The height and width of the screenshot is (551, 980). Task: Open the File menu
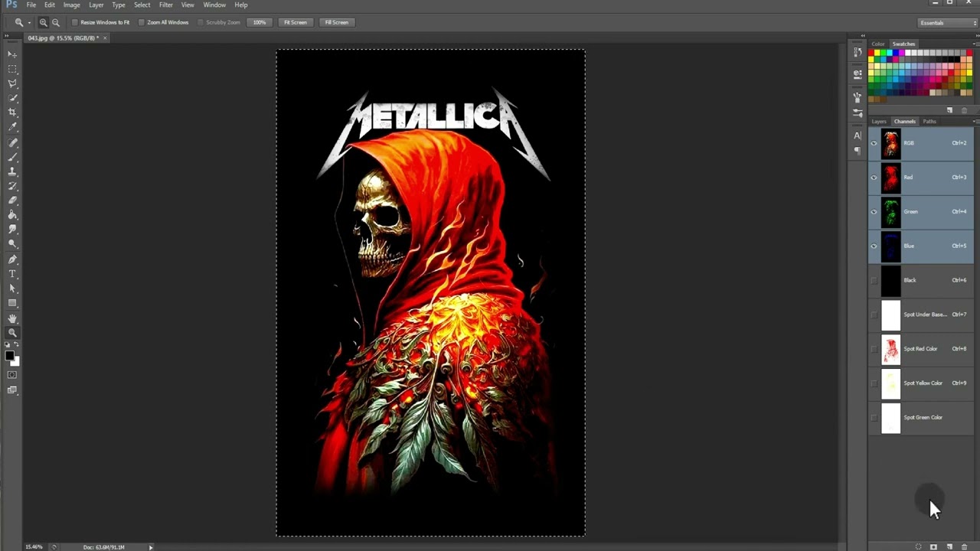pyautogui.click(x=31, y=5)
